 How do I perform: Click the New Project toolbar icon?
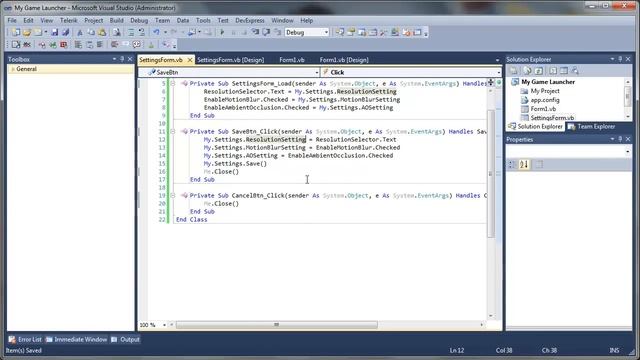click(16, 32)
